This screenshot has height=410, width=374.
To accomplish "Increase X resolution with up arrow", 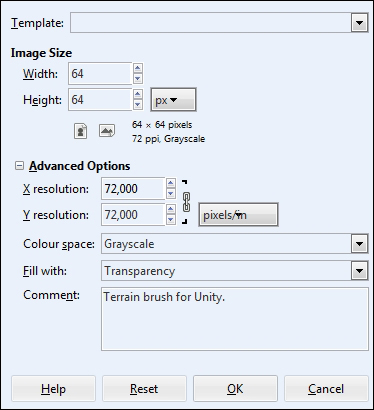I will [x=171, y=183].
